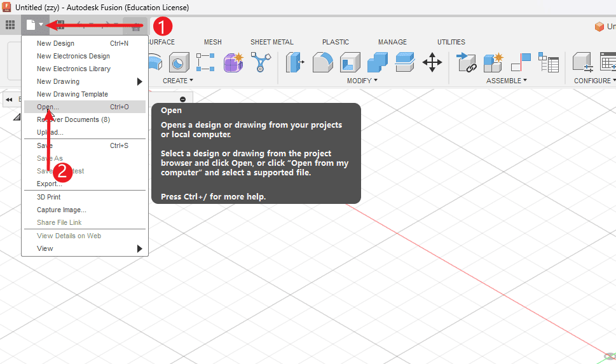This screenshot has width=616, height=364.
Task: Click the File menu document icon
Action: tap(31, 25)
